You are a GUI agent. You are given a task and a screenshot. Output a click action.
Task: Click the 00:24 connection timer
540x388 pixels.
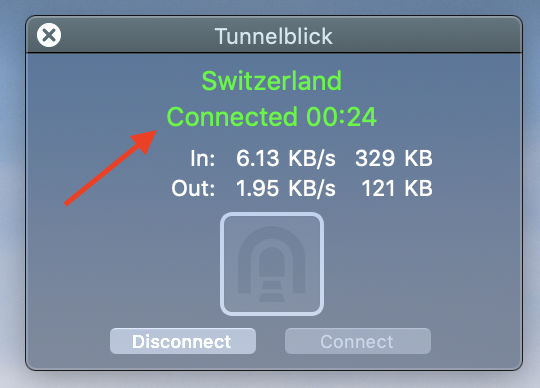pos(341,117)
